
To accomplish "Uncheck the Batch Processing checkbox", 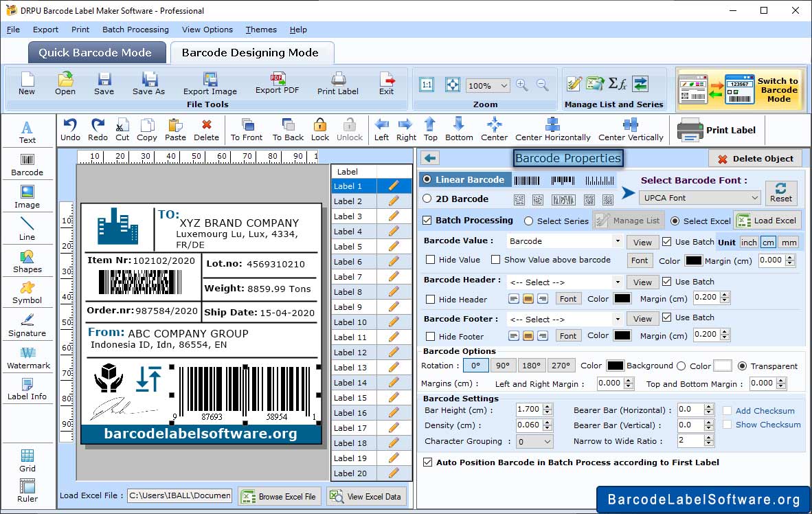I will click(427, 220).
